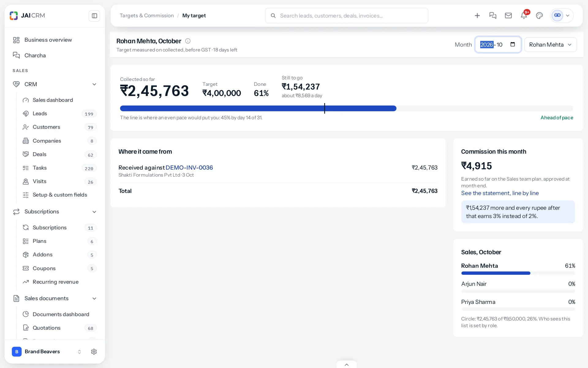Click the JAI CRM logo
The height and width of the screenshot is (368, 588).
click(x=27, y=16)
